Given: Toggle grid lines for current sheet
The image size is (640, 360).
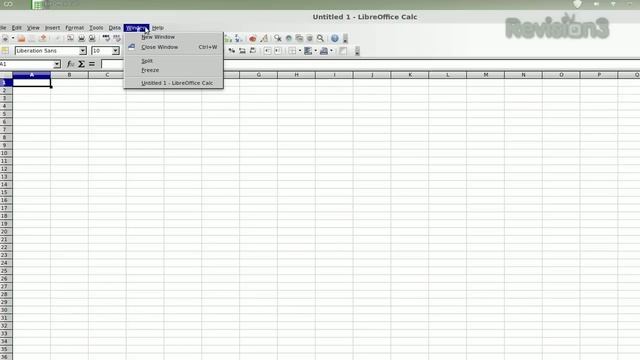Looking at the screenshot, I should point(343,51).
